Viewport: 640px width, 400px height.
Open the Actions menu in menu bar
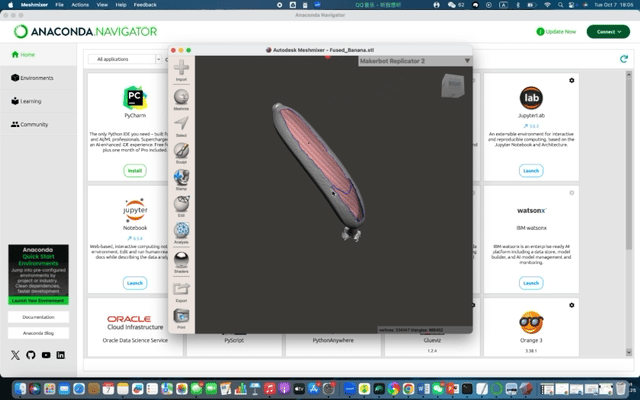79,5
